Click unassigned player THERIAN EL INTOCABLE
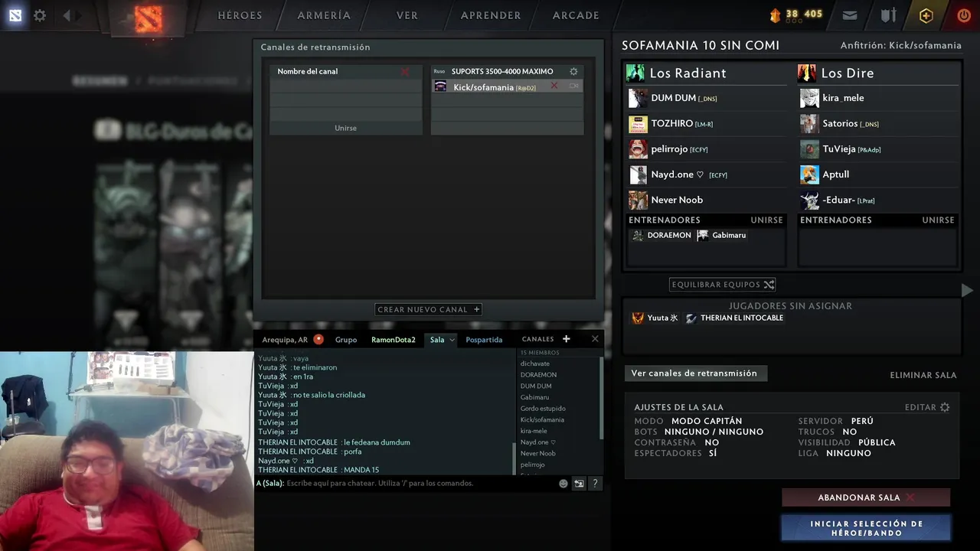Image resolution: width=980 pixels, height=551 pixels. click(734, 318)
